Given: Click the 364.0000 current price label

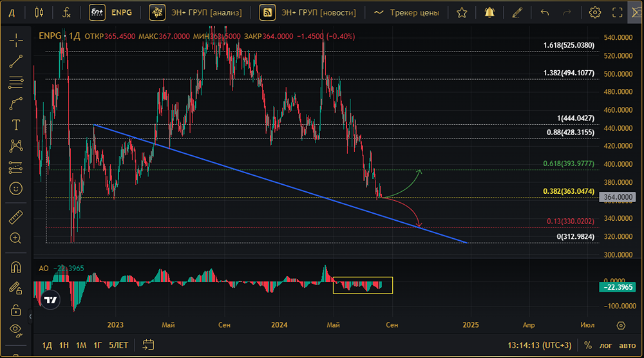Looking at the screenshot, I should (x=618, y=197).
